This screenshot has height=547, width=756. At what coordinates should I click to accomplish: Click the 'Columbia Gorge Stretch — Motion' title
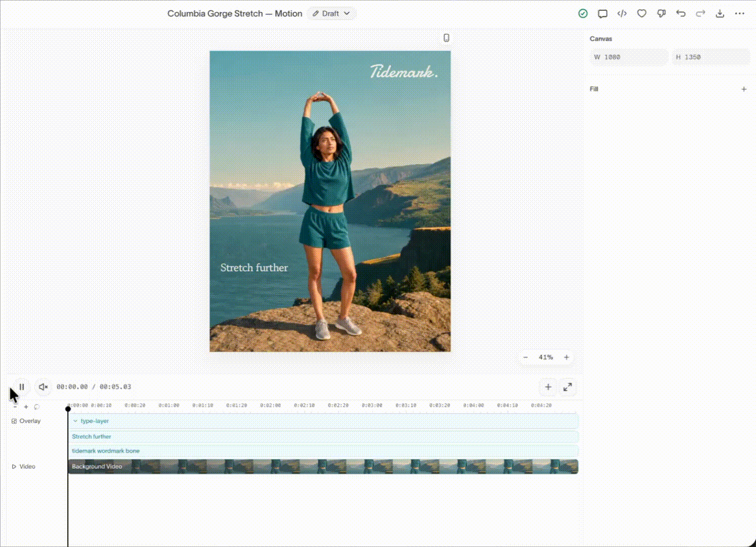pyautogui.click(x=235, y=14)
